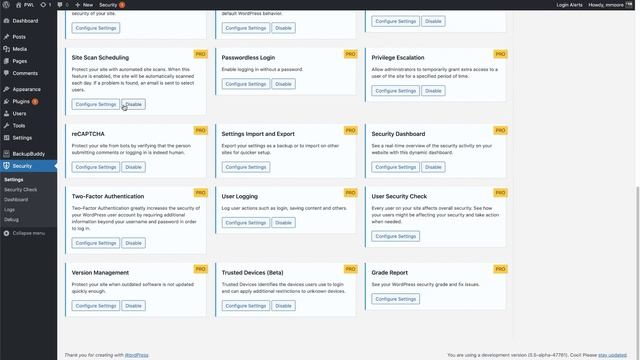640x360 pixels.
Task: Configure Settings for Trusted Devices (Beta)
Action: 246,306
